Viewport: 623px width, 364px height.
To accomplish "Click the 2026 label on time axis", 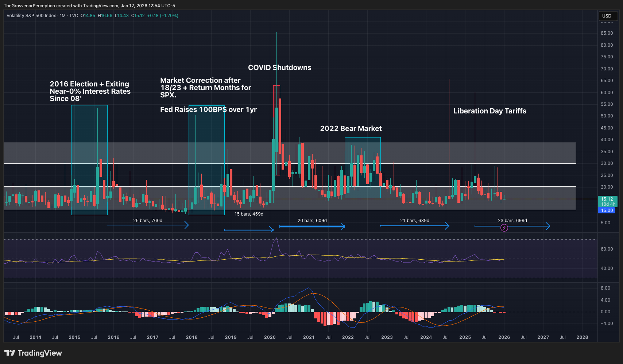I will click(x=504, y=337).
